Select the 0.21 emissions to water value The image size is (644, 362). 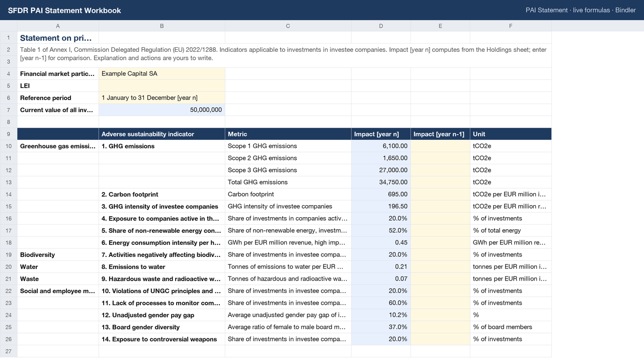pos(381,266)
